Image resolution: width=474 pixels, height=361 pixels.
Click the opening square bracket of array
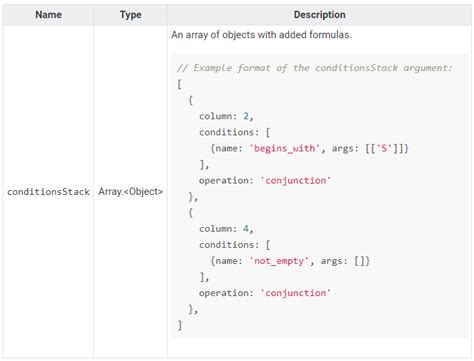(x=179, y=84)
